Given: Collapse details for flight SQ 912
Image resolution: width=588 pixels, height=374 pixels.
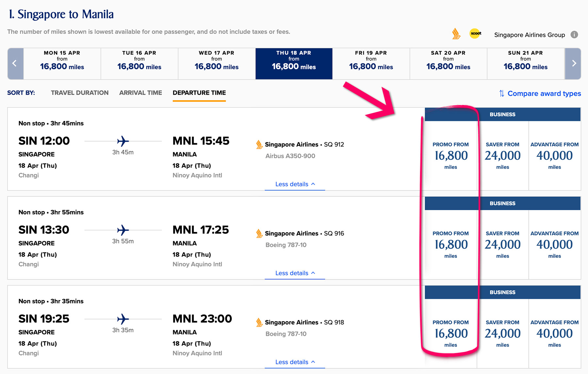Looking at the screenshot, I should click(295, 184).
